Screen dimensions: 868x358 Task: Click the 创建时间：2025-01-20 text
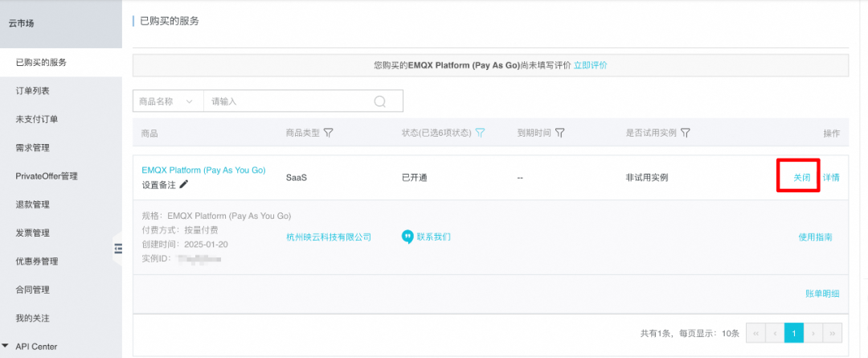pyautogui.click(x=185, y=245)
